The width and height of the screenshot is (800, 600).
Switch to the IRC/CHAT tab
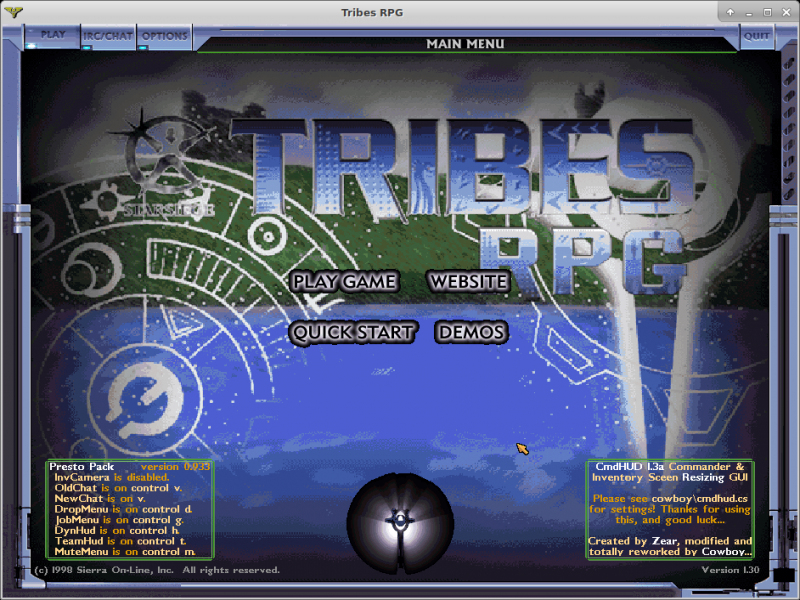click(x=108, y=36)
